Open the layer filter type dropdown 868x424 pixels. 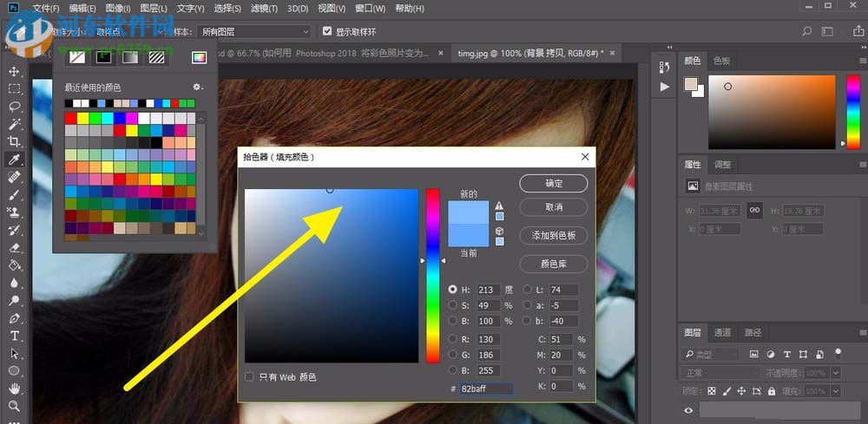[x=710, y=355]
